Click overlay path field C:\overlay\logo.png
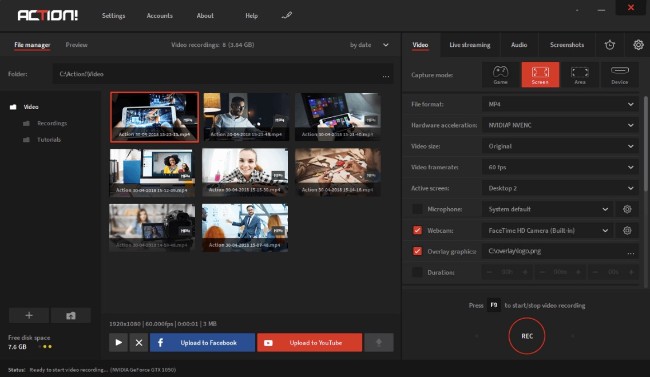 (560, 251)
